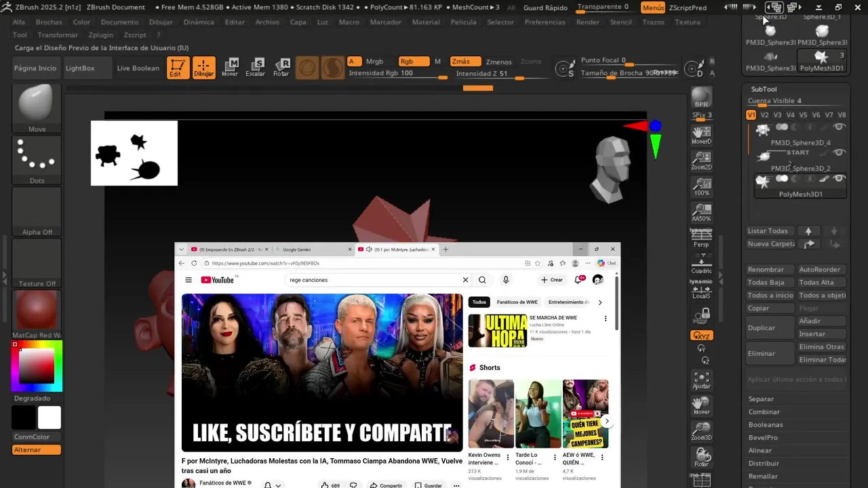Image resolution: width=868 pixels, height=488 pixels.
Task: Activate the Edit mode button
Action: (178, 68)
